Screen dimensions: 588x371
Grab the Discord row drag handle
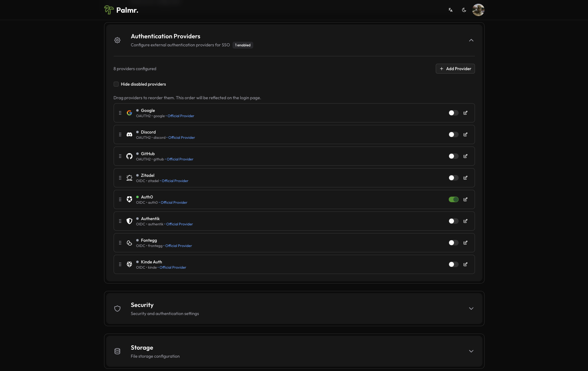tap(120, 134)
